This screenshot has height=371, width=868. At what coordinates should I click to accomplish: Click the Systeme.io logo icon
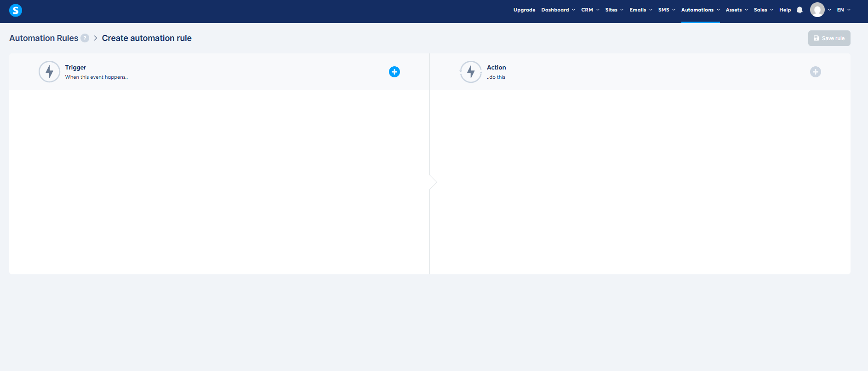16,10
